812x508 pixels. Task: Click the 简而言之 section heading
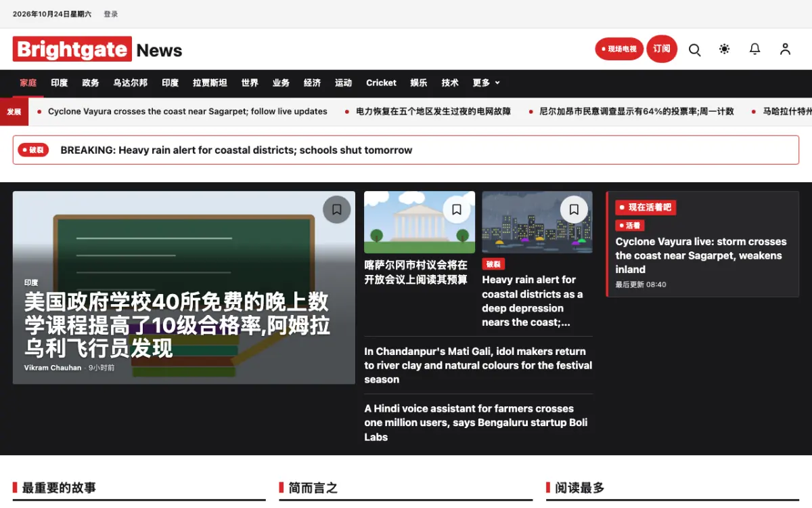click(x=313, y=488)
